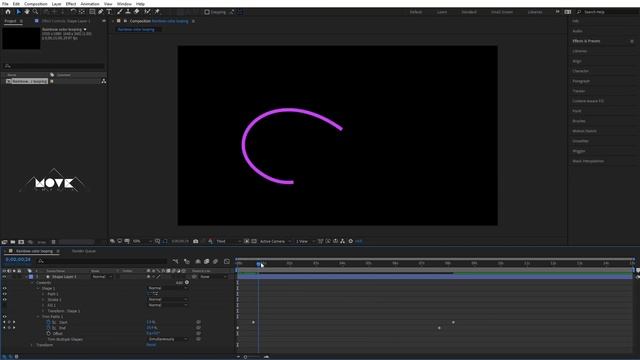The width and height of the screenshot is (640, 360).
Task: Open the File menu
Action: pos(5,4)
